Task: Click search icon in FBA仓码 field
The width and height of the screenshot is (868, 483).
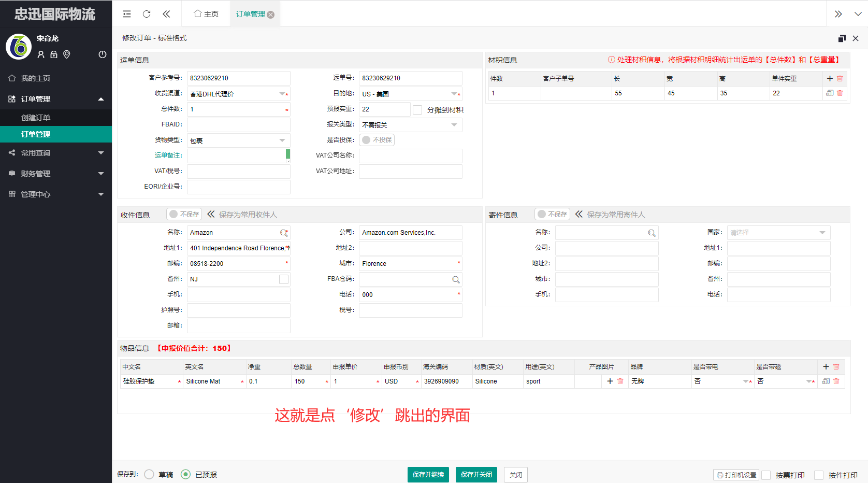Action: point(456,280)
